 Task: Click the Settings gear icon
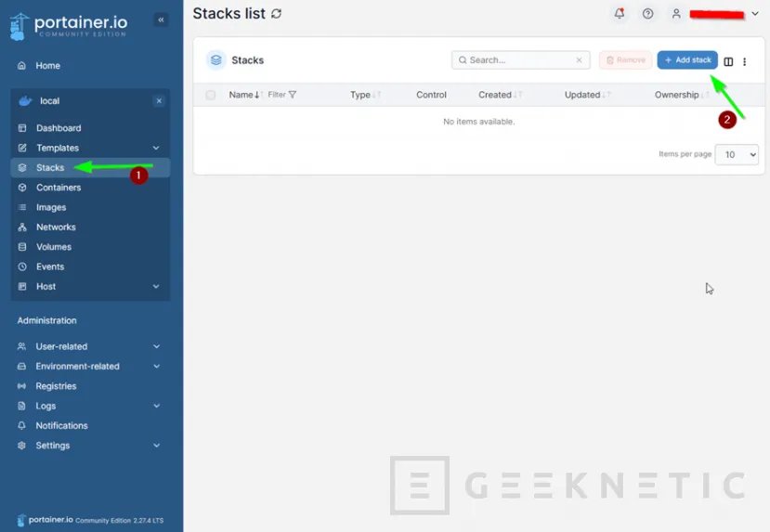coord(21,445)
